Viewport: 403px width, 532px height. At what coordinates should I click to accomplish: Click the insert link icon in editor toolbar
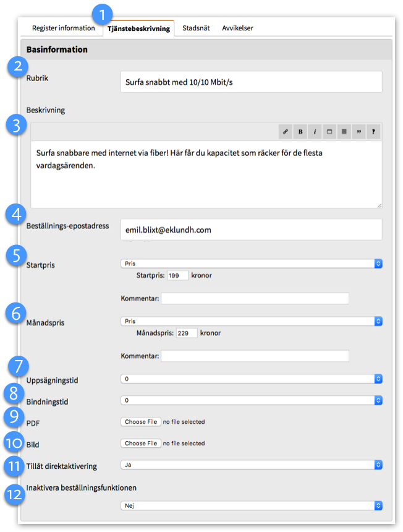286,131
